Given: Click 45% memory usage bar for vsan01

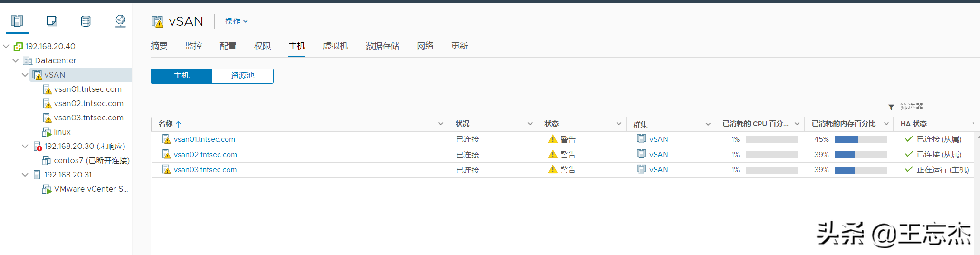Looking at the screenshot, I should [x=860, y=139].
